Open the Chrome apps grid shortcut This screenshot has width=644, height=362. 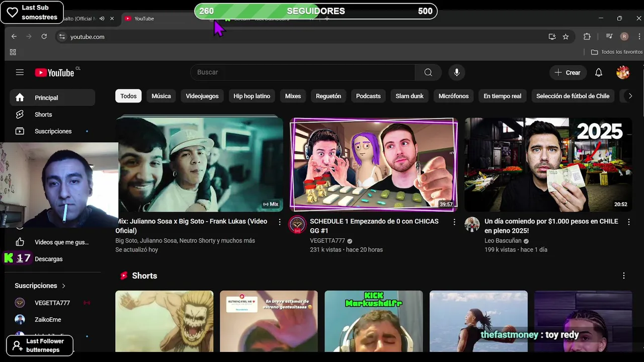click(13, 52)
